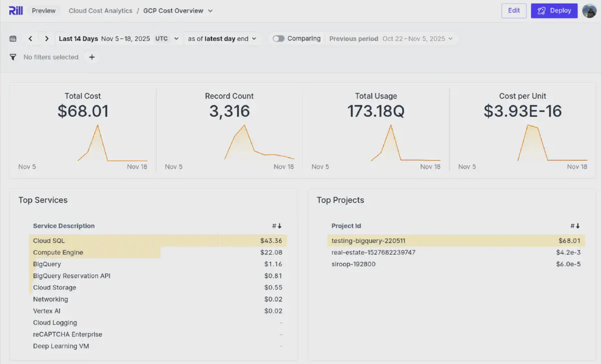Select the real-estate-1527682239747 project row

point(456,252)
